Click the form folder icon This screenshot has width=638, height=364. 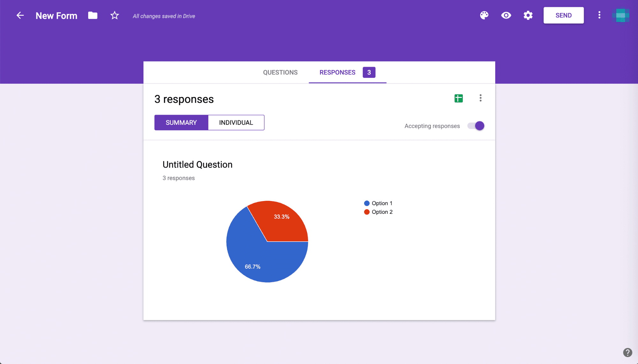[x=93, y=16]
